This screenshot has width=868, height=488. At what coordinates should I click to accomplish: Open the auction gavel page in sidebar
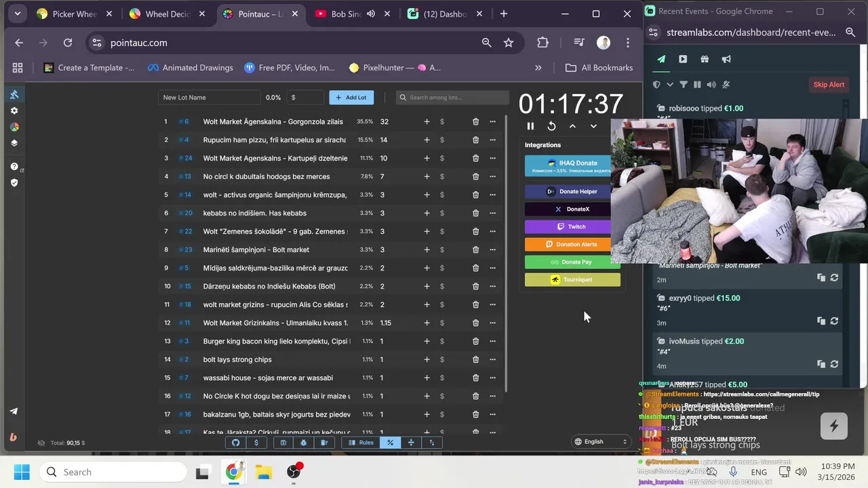coord(14,94)
